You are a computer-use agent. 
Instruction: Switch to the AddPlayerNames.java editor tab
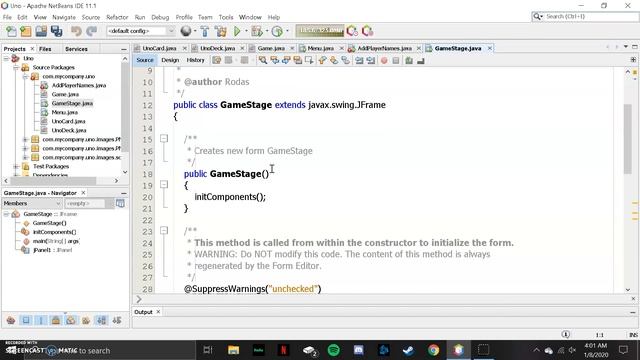384,48
